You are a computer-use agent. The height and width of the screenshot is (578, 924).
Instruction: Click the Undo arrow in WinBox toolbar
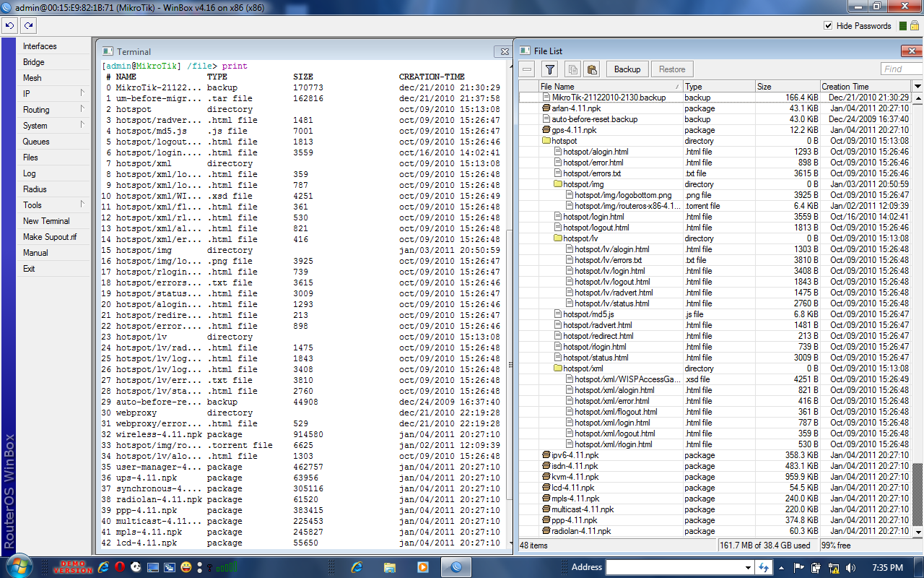pyautogui.click(x=9, y=25)
